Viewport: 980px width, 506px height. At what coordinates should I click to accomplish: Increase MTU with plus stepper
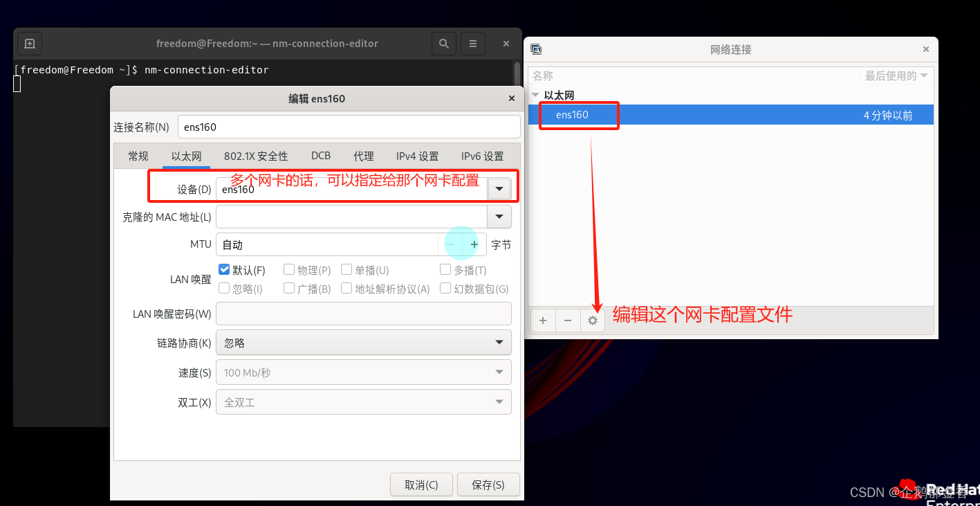point(474,244)
